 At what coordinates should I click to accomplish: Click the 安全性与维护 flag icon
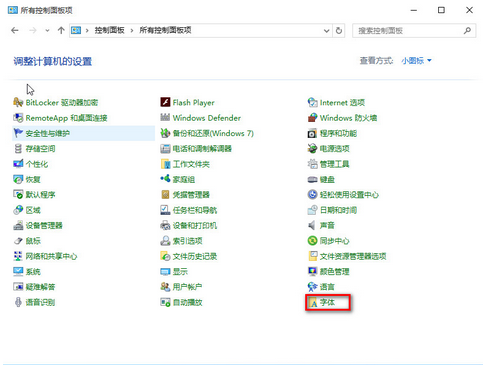[18, 133]
